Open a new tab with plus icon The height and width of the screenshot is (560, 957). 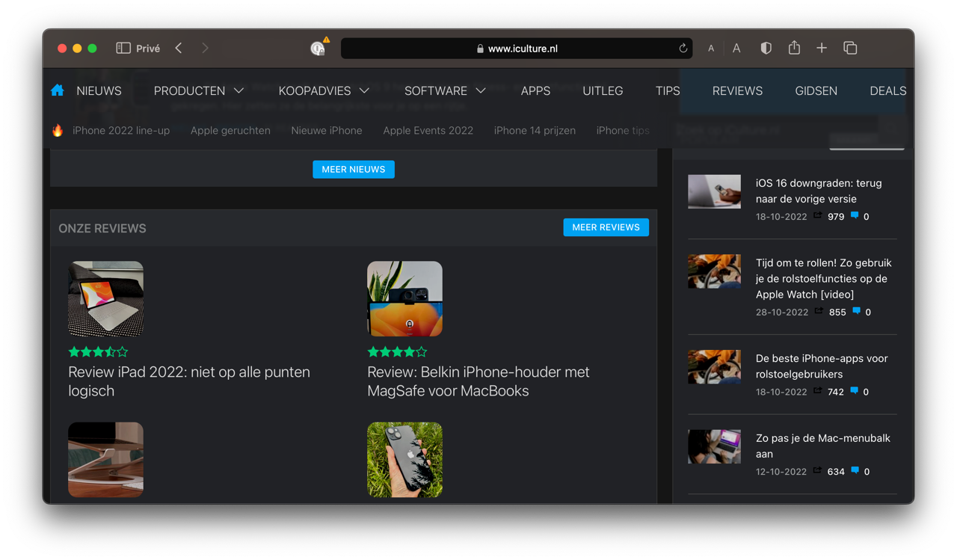pos(822,48)
